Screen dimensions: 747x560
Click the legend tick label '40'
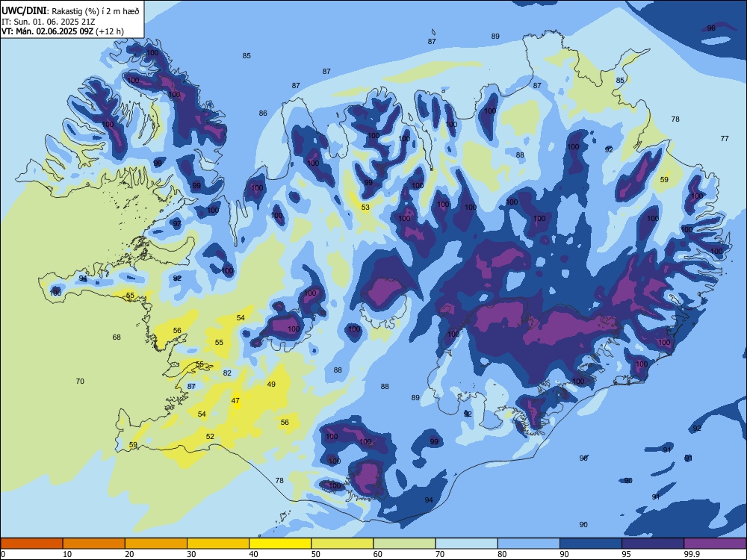tap(253, 554)
